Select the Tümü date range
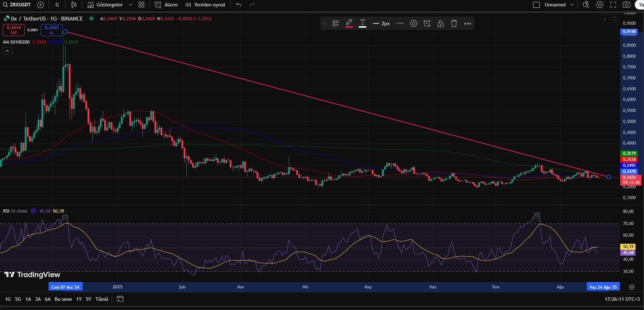 click(102, 299)
